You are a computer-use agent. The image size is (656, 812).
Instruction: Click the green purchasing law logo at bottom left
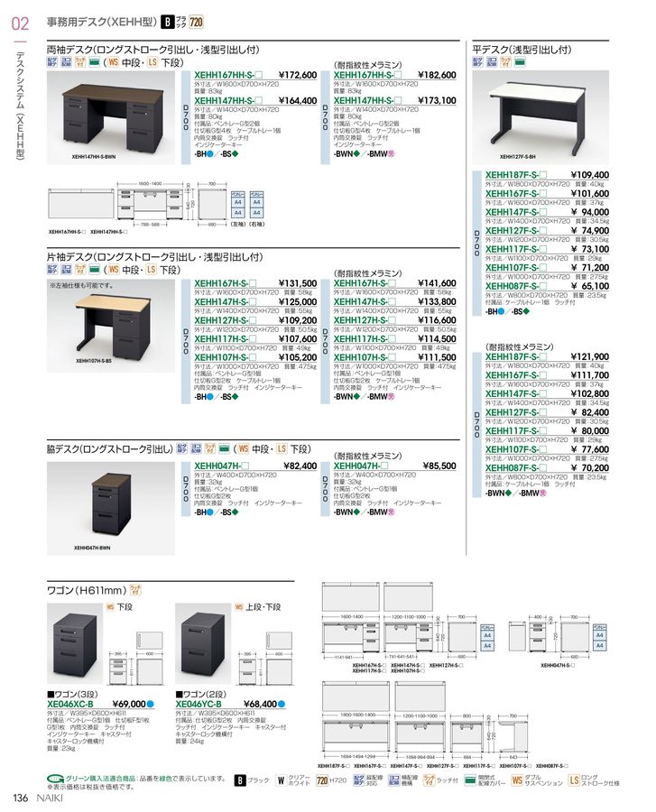coord(56,779)
